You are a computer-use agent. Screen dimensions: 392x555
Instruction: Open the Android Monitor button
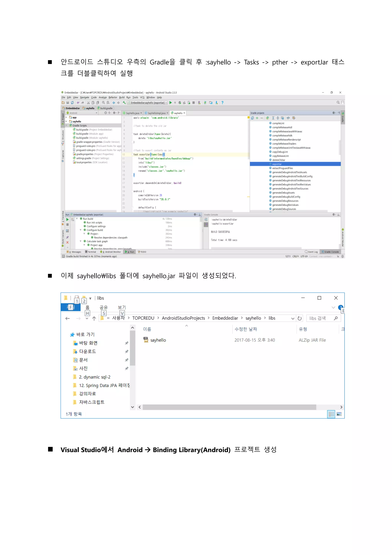(111, 252)
